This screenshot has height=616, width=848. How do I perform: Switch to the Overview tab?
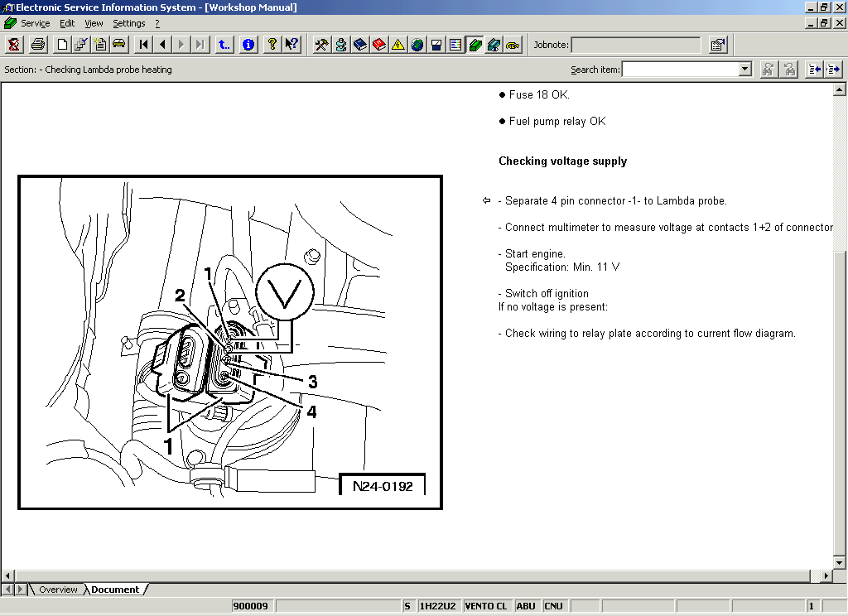click(58, 590)
